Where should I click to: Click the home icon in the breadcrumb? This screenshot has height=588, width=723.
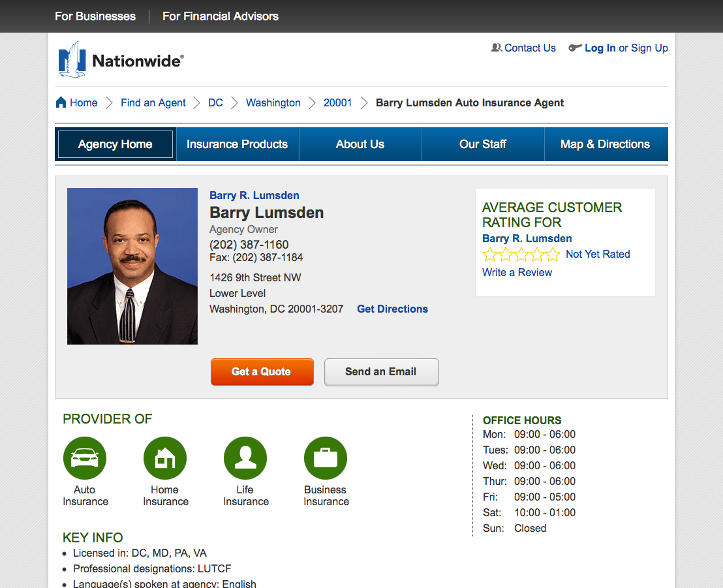[x=62, y=102]
